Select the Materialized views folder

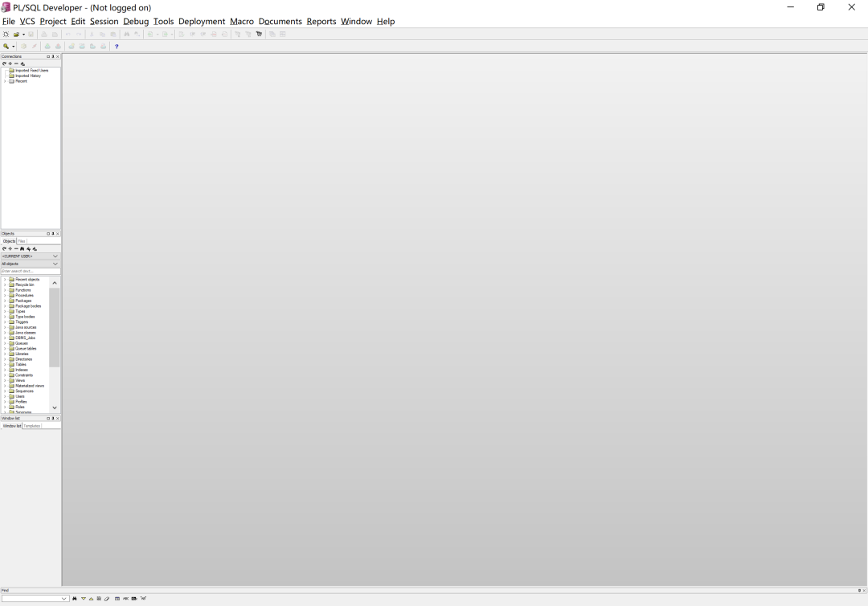tap(30, 386)
